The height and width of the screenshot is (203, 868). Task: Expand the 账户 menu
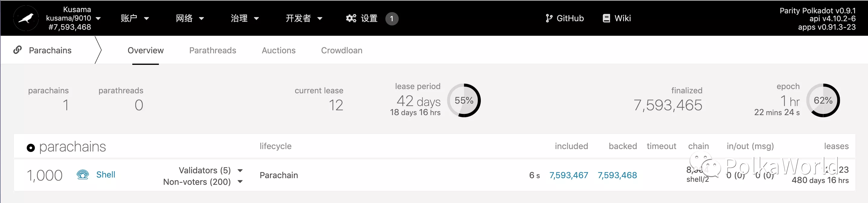tap(135, 18)
